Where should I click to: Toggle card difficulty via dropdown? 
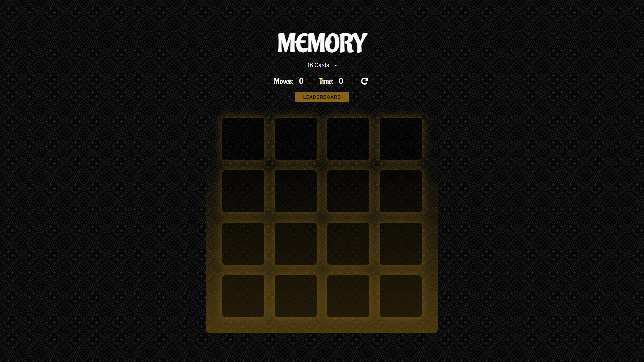click(322, 65)
